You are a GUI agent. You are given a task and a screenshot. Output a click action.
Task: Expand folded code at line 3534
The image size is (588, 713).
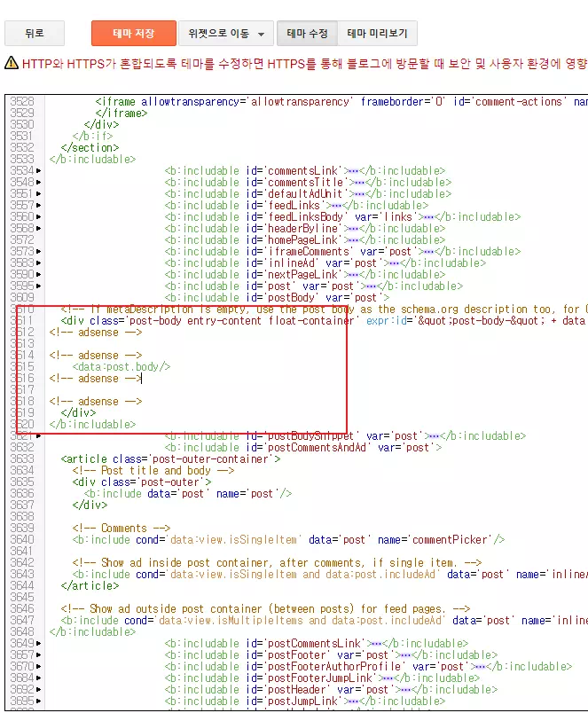(39, 171)
